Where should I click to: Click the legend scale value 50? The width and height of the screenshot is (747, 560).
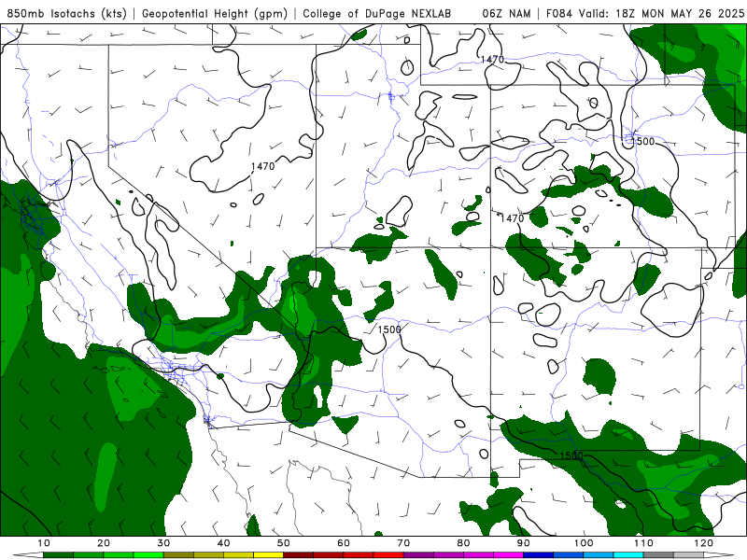point(284,543)
